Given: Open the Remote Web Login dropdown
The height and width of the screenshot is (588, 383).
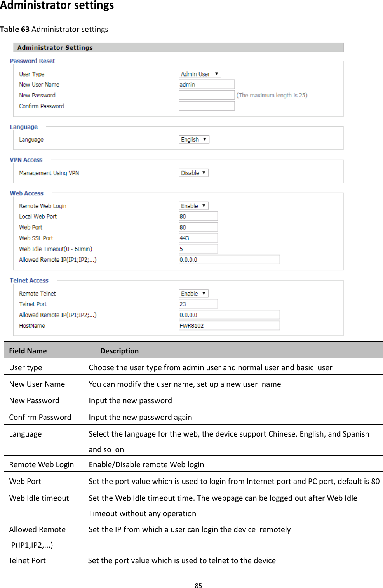Looking at the screenshot, I should coord(193,205).
